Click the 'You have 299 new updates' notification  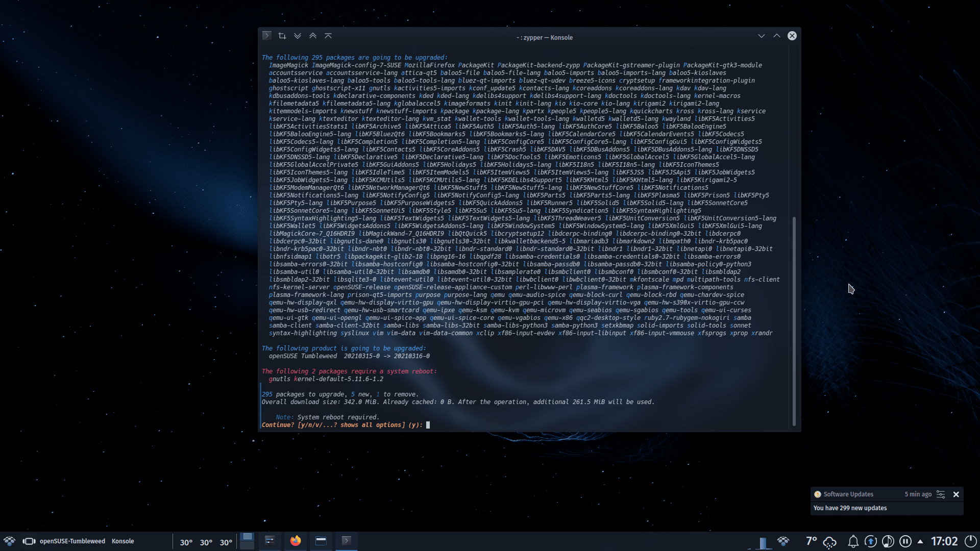[x=850, y=508]
